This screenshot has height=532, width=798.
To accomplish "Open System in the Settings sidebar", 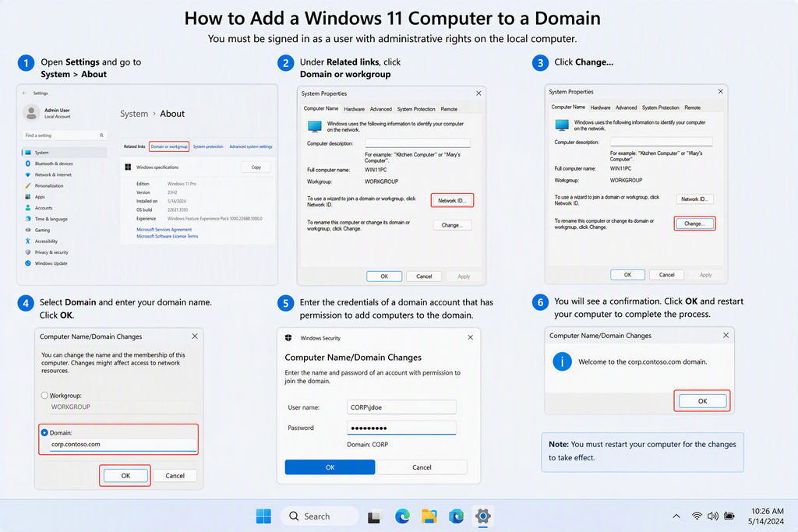I will tap(65, 153).
